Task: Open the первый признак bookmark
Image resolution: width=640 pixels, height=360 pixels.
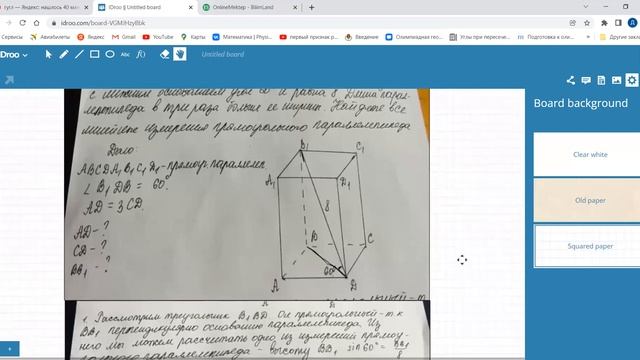Action: (x=309, y=37)
